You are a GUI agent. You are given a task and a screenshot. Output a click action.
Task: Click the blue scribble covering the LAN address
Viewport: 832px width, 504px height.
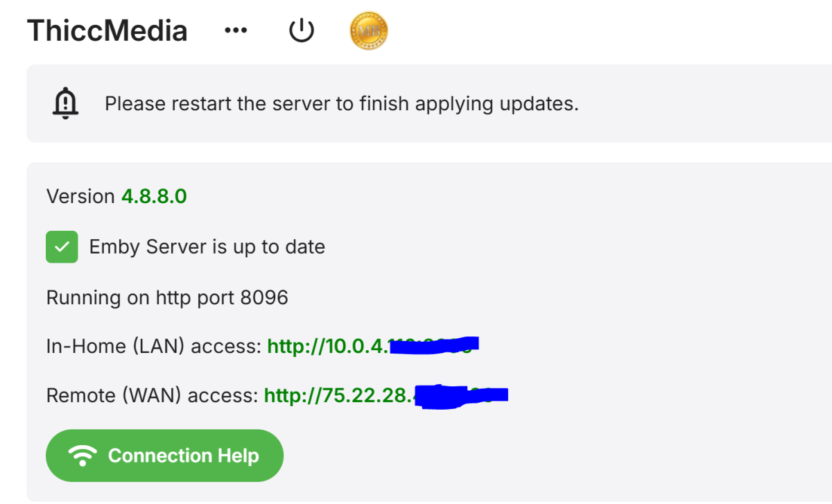coord(433,345)
